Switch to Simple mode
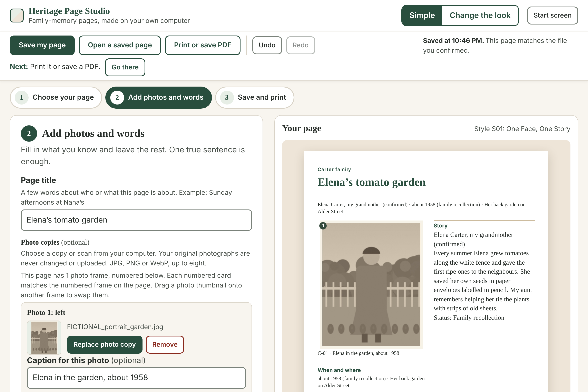Image resolution: width=588 pixels, height=392 pixels. [x=422, y=15]
